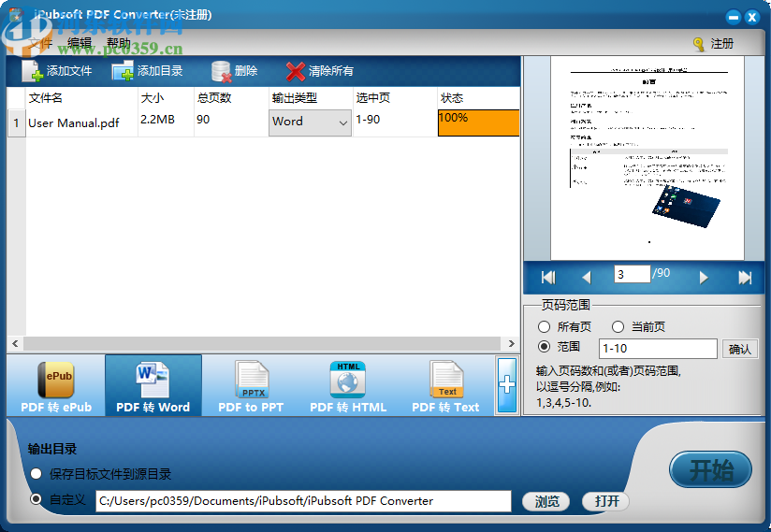Click the Delete database icon
Screen dimensions: 771x532
click(x=221, y=71)
